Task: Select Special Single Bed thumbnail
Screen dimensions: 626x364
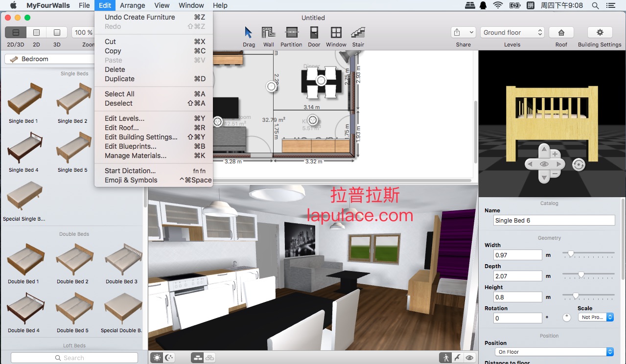Action: coord(24,197)
